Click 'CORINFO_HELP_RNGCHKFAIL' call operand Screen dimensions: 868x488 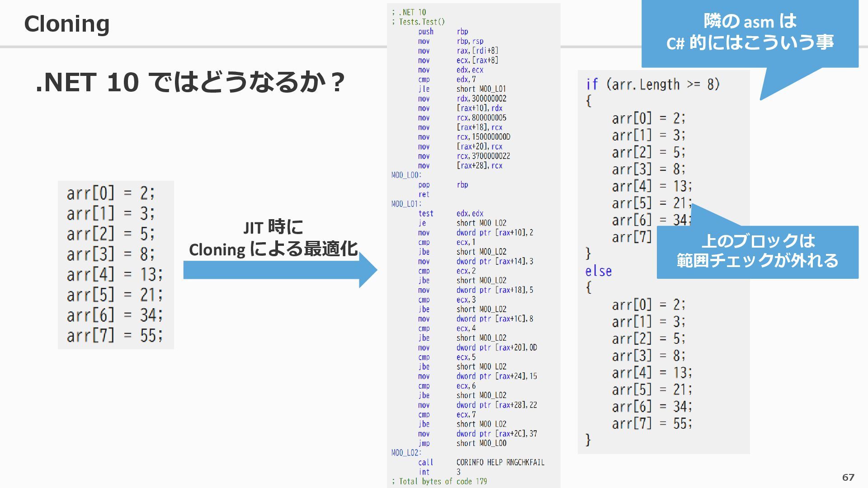(500, 462)
